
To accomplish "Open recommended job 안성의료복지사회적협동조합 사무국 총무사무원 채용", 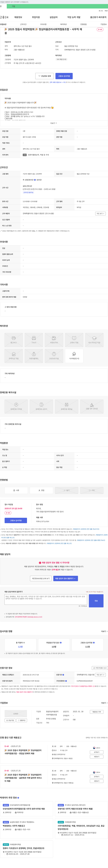I will point(24,809).
